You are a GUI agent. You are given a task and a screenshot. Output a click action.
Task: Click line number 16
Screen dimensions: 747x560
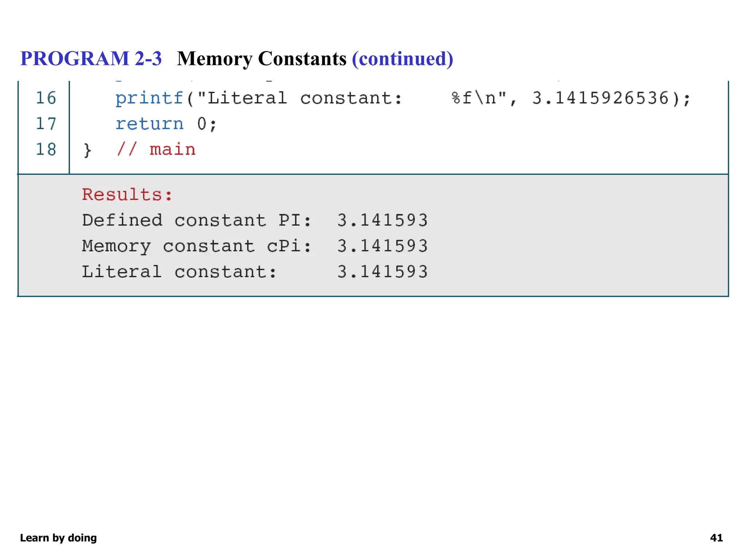pyautogui.click(x=46, y=98)
